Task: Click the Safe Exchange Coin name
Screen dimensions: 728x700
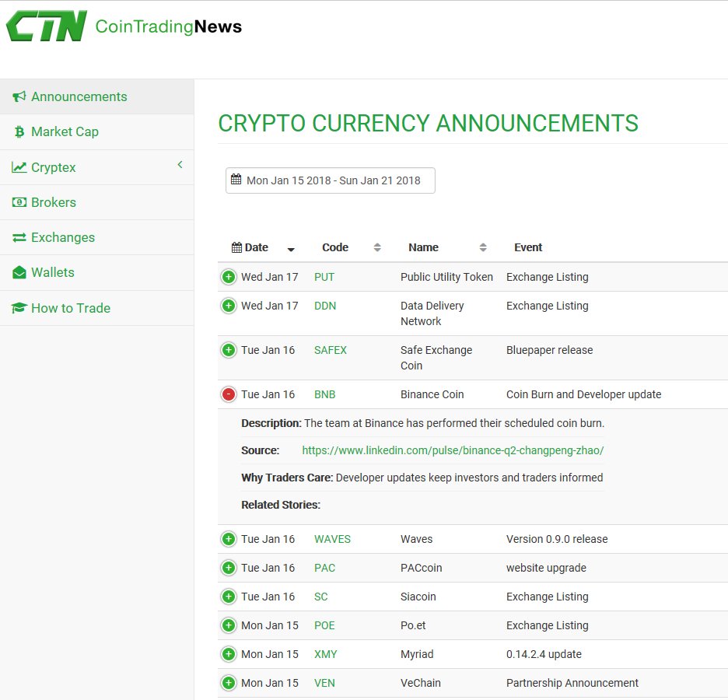Action: [436, 358]
